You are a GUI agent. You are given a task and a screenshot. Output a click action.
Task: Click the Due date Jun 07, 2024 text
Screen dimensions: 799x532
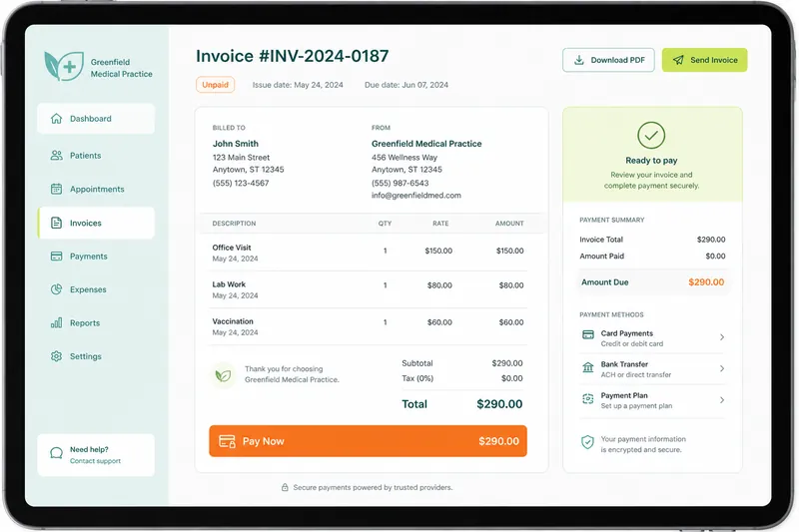pos(406,85)
